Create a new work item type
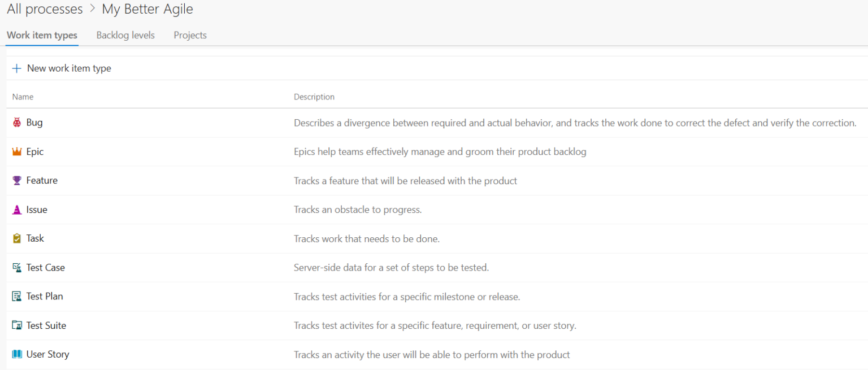The width and height of the screenshot is (868, 370). pyautogui.click(x=69, y=68)
